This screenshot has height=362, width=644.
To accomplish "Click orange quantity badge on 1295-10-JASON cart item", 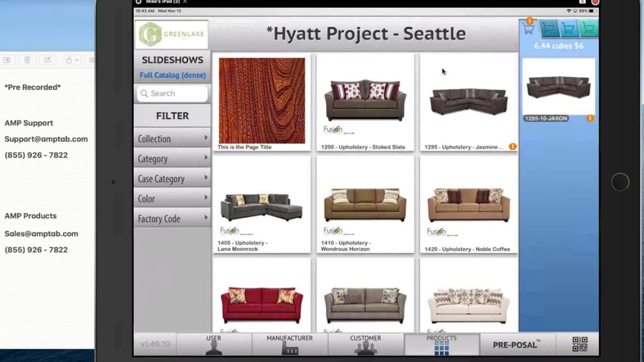I will 590,119.
